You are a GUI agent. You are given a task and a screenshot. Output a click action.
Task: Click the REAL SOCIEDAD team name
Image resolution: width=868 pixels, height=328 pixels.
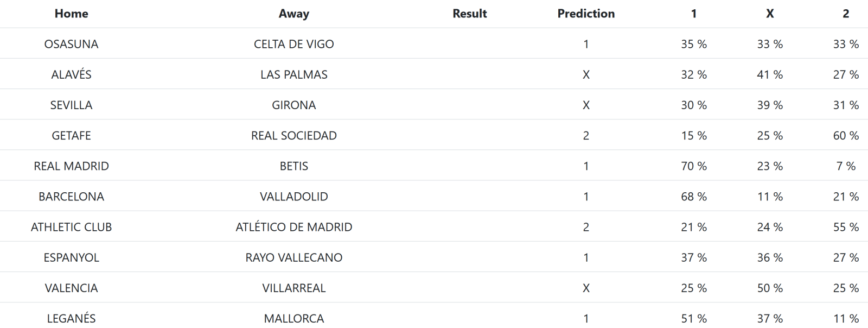coord(293,135)
